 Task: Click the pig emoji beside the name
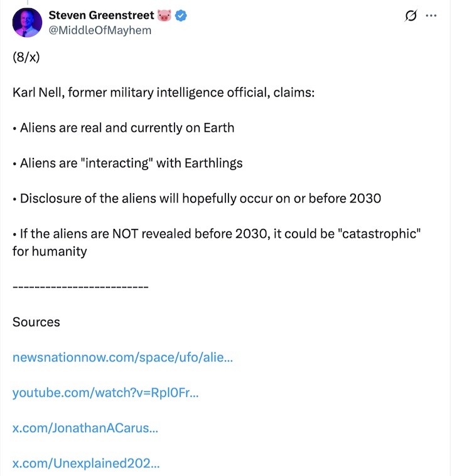point(164,16)
